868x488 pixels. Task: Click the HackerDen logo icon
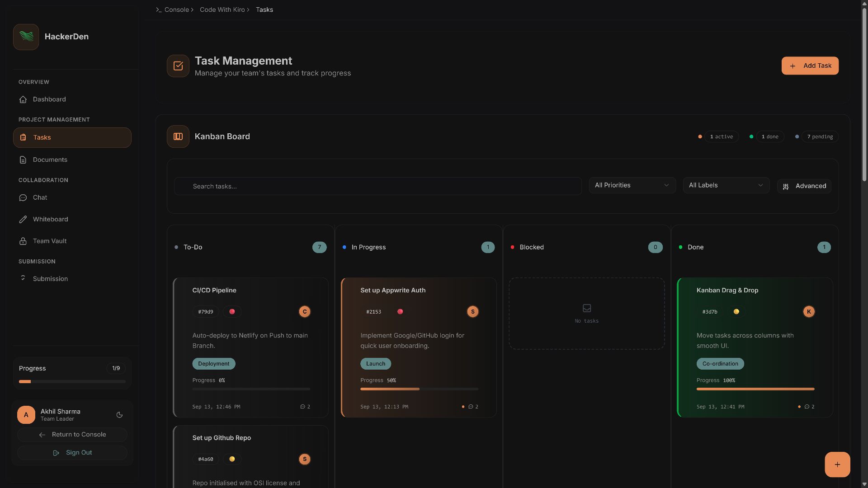tap(26, 37)
